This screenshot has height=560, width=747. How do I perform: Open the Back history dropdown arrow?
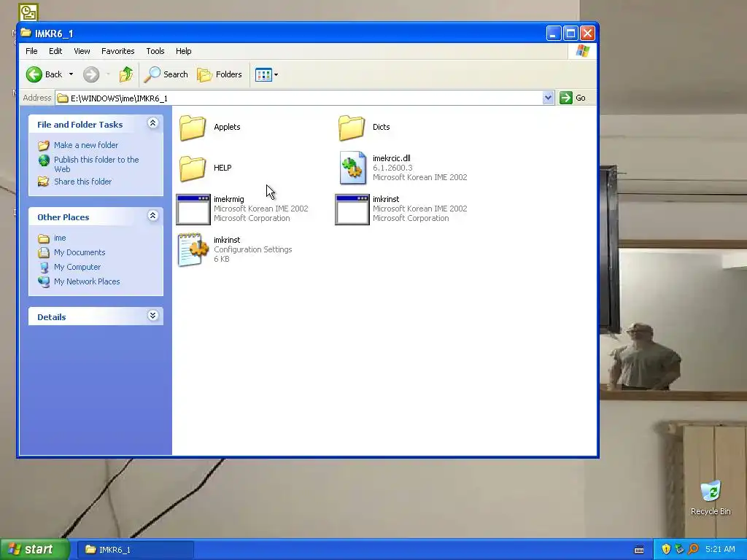[x=71, y=74]
